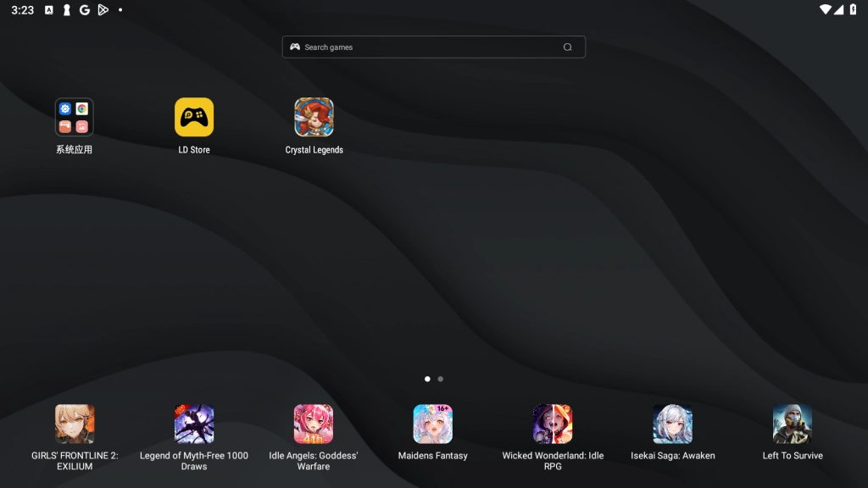
Task: Click inside the Search games field
Action: click(407, 47)
